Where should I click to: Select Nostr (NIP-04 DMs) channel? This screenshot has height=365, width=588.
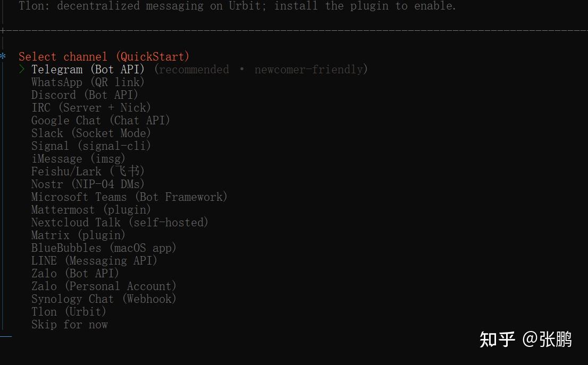click(x=88, y=184)
